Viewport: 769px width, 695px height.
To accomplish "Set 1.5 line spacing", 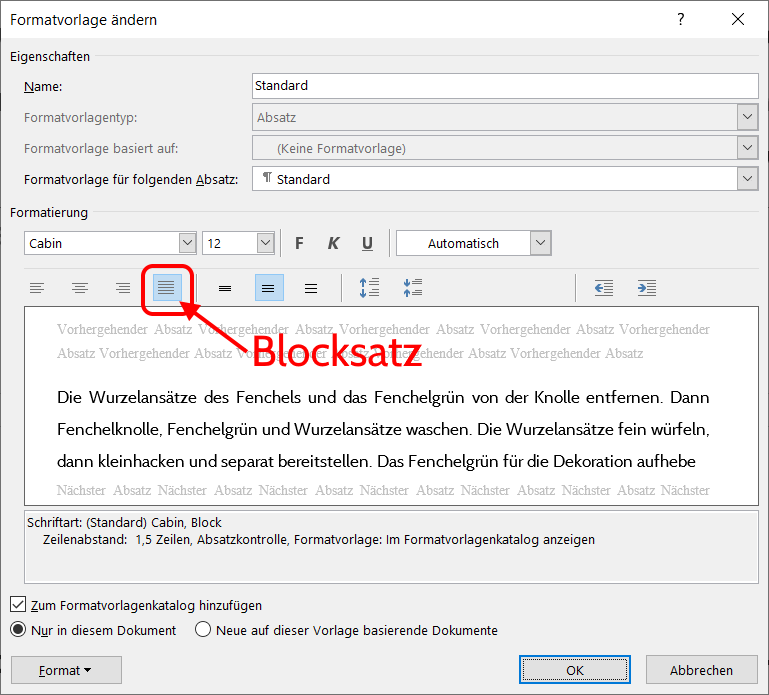I will pyautogui.click(x=268, y=288).
